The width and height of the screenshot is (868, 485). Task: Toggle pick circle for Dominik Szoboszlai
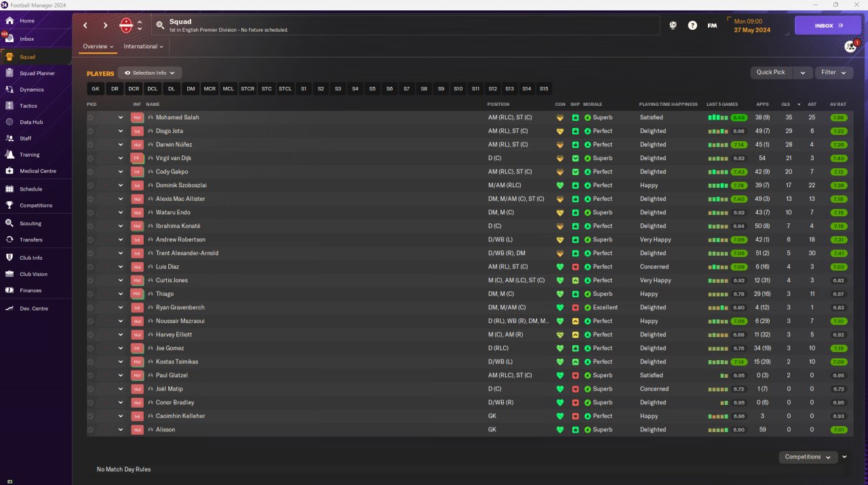coord(90,185)
